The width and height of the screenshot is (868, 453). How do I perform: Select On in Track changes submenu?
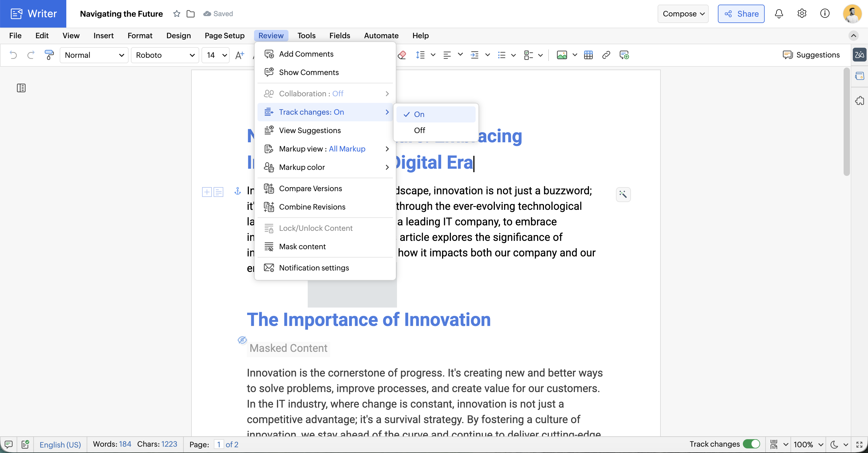419,114
